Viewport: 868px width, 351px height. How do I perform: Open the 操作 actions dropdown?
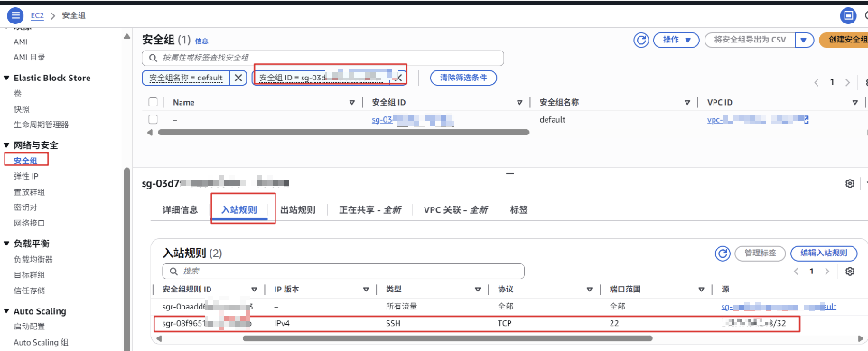[677, 40]
